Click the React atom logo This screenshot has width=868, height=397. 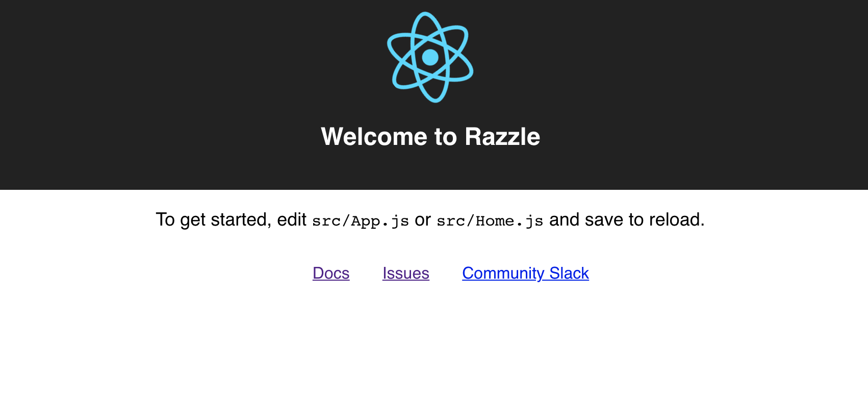[x=430, y=57]
